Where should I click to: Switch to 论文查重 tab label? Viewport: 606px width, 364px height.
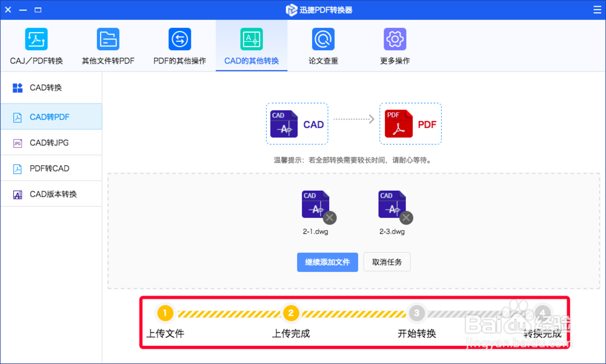click(x=323, y=61)
